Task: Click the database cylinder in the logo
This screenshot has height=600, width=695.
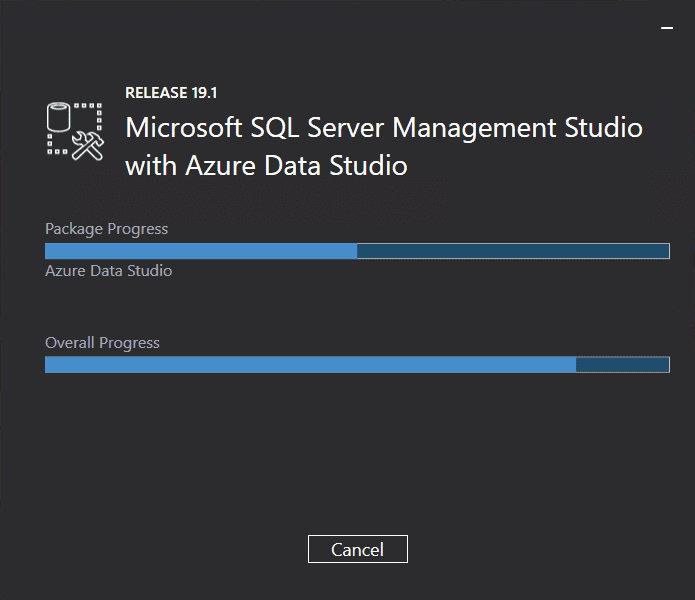Action: tap(58, 117)
